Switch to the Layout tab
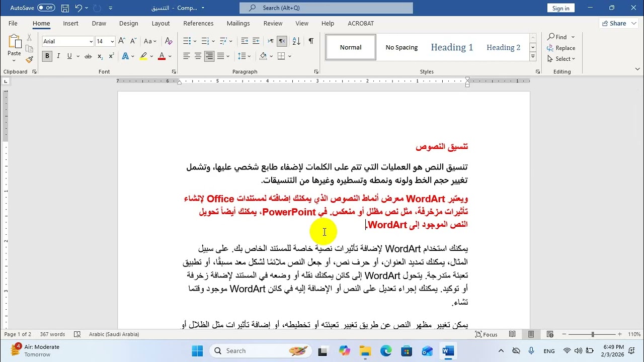Screen dimensions: 644x362 click(x=160, y=23)
